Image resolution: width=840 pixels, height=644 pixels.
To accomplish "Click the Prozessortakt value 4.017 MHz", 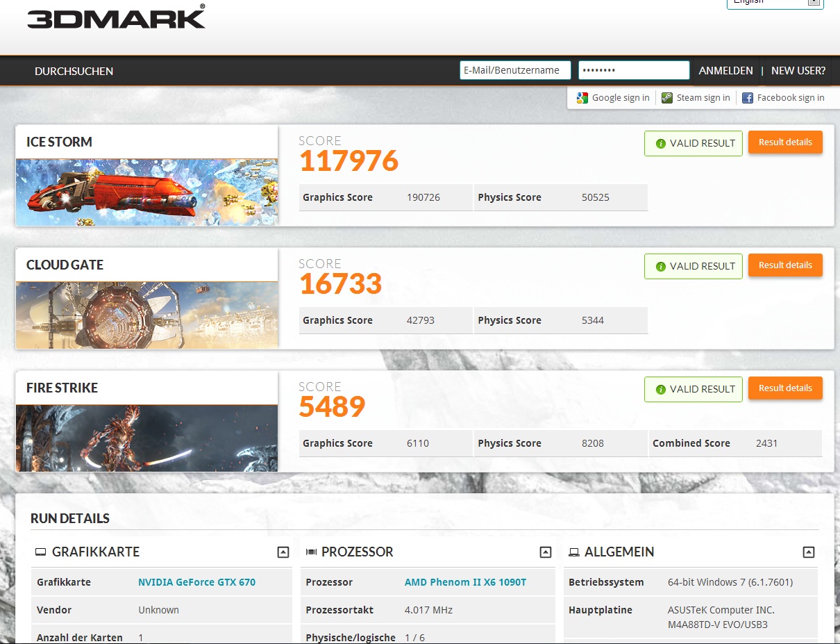I will point(428,610).
